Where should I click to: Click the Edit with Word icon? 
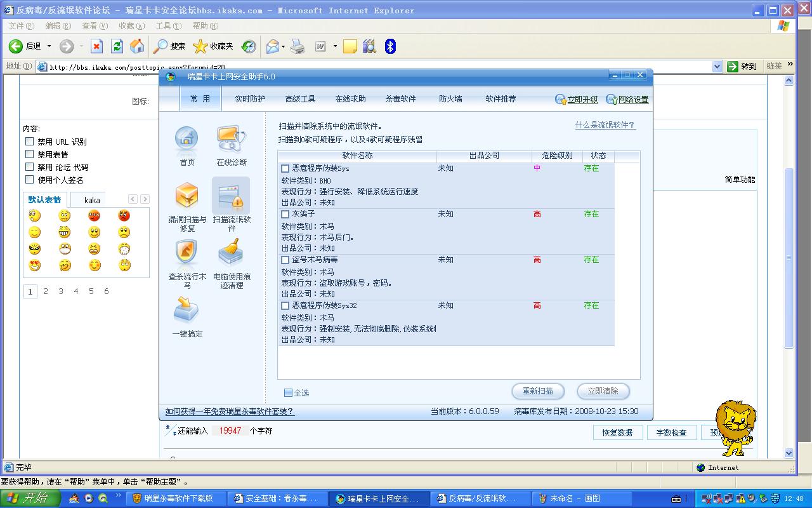pos(321,46)
